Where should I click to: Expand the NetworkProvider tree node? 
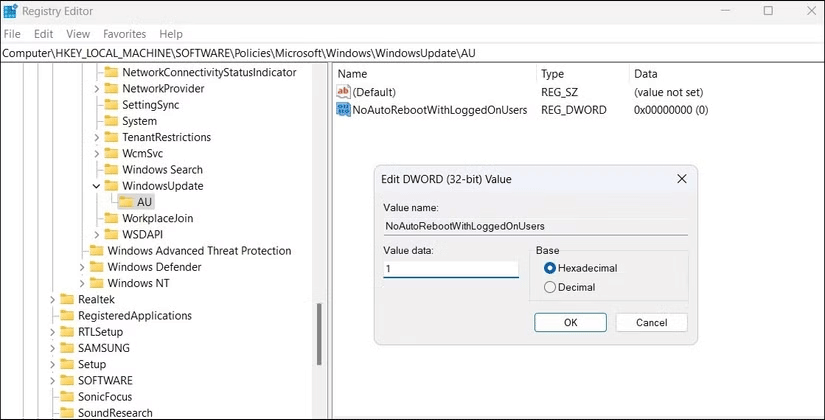[x=96, y=89]
